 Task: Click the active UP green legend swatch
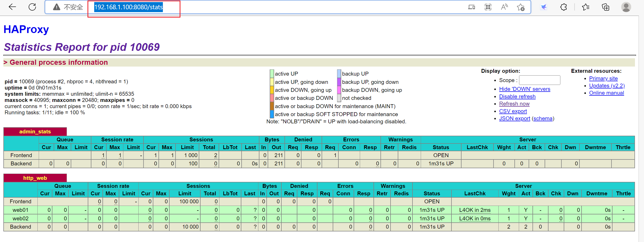point(272,74)
